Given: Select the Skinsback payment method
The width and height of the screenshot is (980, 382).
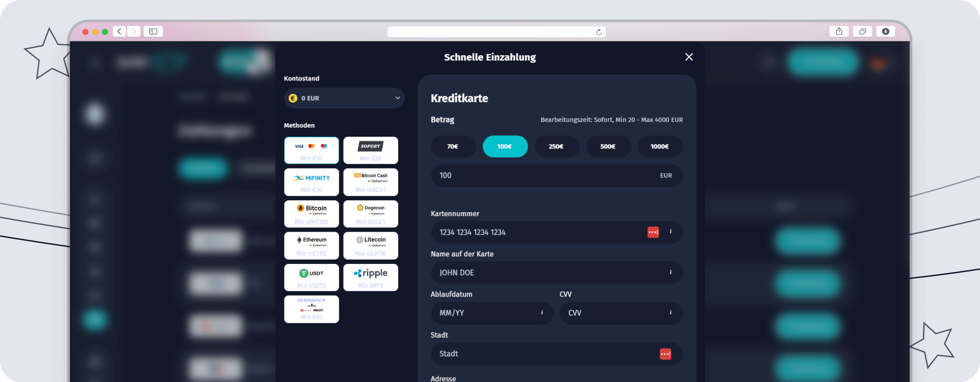Looking at the screenshot, I should coord(311,309).
